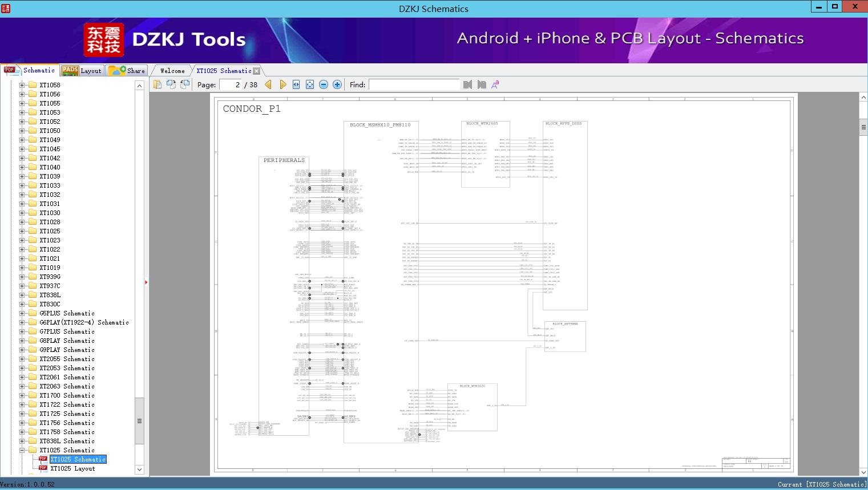Click the sidebar collapse red arrow

(146, 282)
